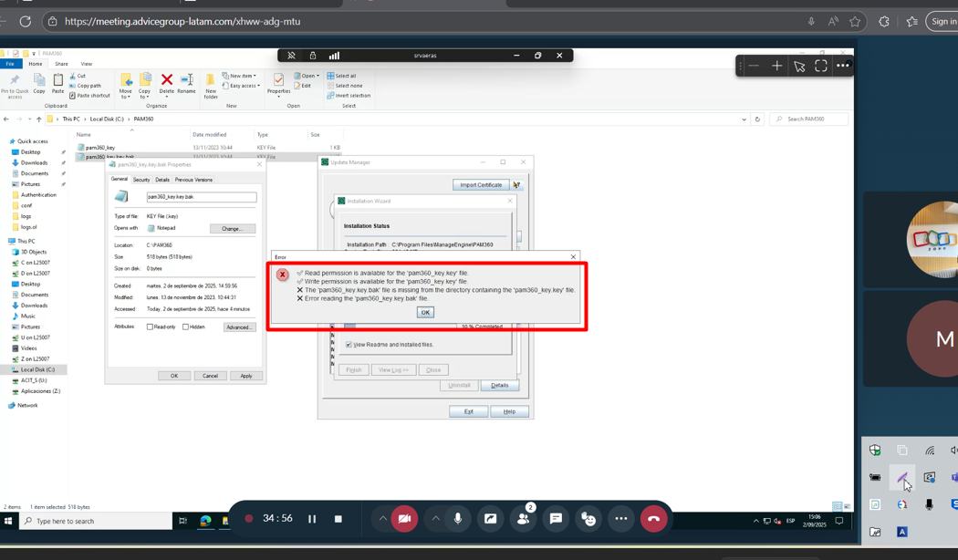
Task: Toggle the Read-only attribute checkbox
Action: tap(151, 327)
